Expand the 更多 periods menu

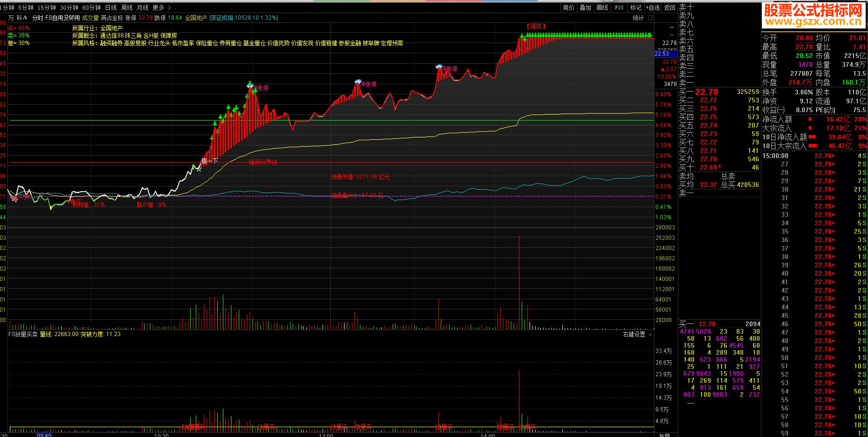[162, 7]
